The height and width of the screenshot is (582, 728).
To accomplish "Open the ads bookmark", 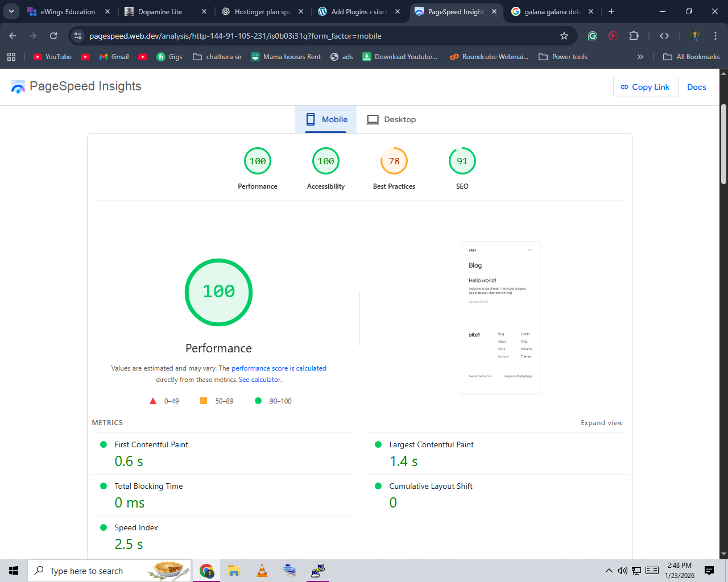I will pos(341,57).
